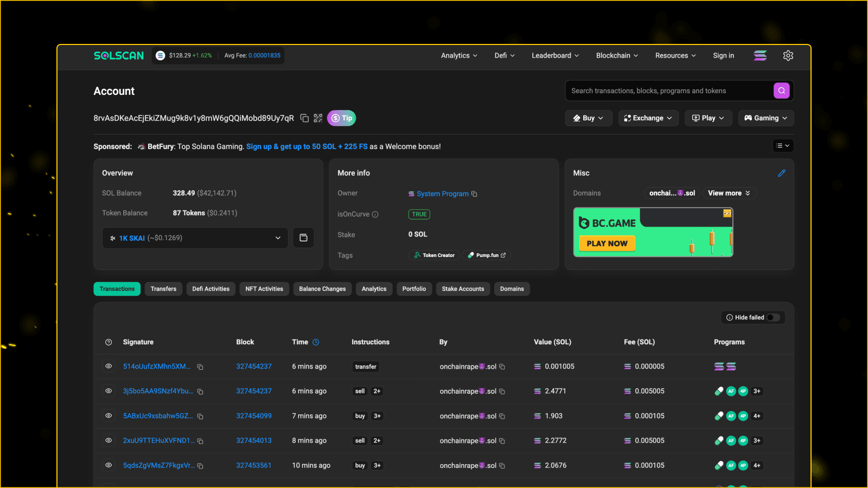The image size is (868, 488).
Task: Open the Domains tab
Action: click(512, 289)
